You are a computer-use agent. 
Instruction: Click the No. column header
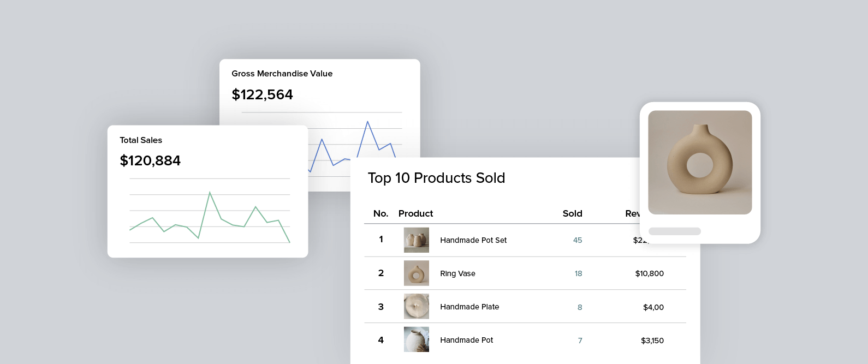[381, 213]
